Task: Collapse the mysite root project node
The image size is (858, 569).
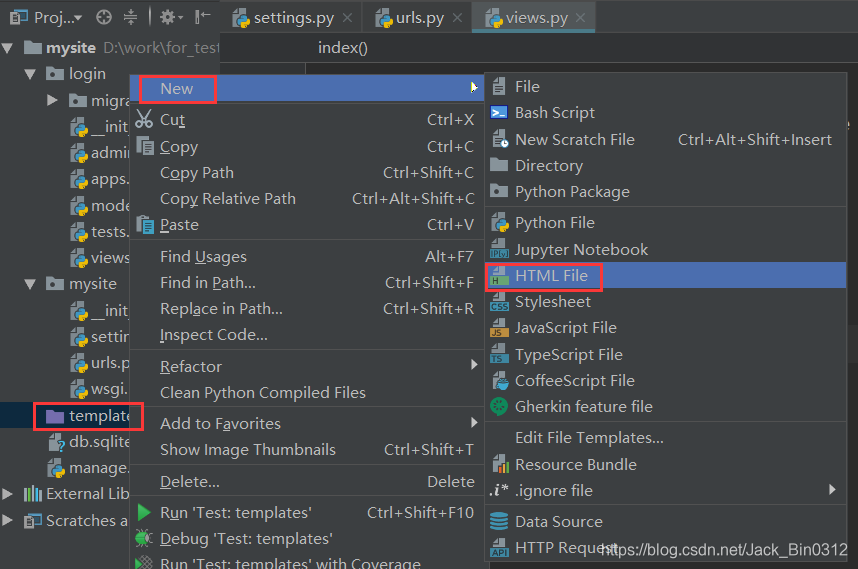Action: [8, 48]
